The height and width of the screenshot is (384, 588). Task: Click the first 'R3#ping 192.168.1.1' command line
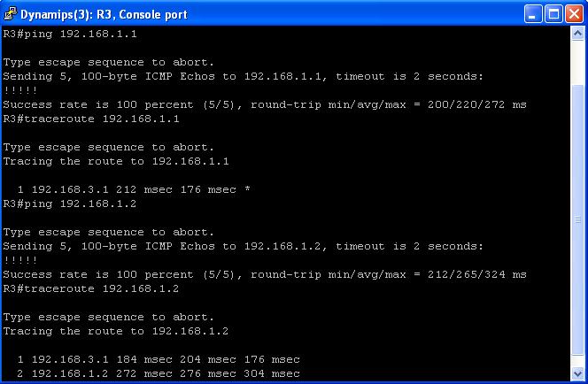point(70,35)
